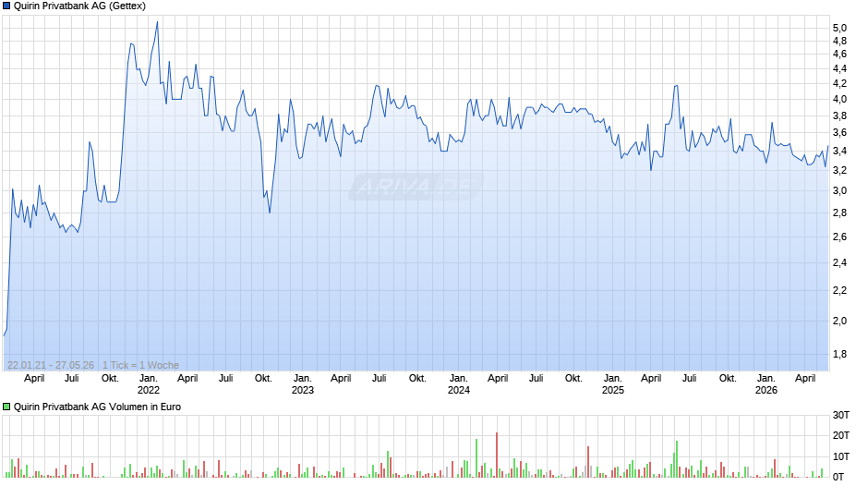Click the 'Jan. 2026' time axis label
The image size is (868, 486).
point(766,384)
